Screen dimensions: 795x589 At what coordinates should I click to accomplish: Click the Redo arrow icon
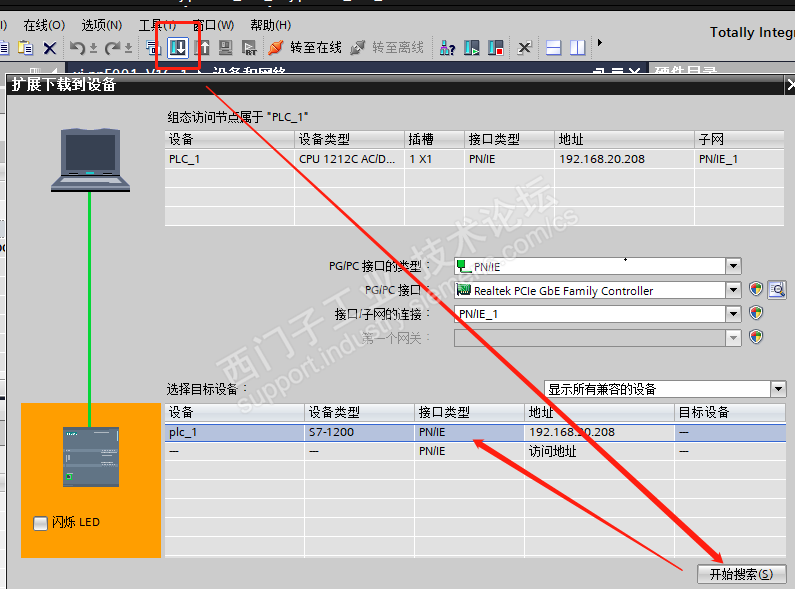click(x=112, y=48)
